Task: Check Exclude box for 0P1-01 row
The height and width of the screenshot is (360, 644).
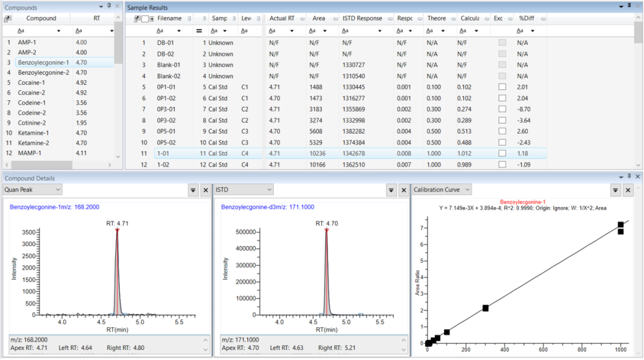Action: click(x=502, y=87)
